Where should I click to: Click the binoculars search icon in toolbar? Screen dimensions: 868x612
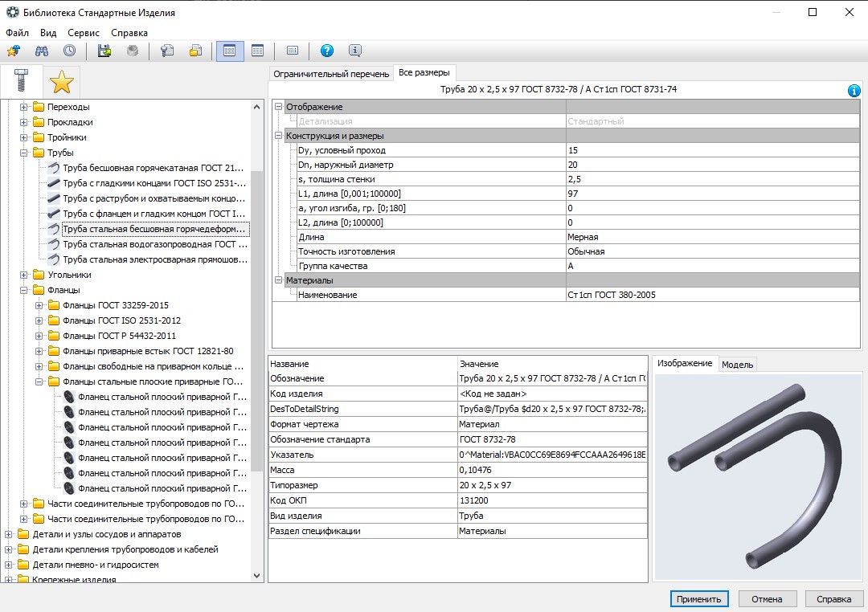pyautogui.click(x=42, y=51)
